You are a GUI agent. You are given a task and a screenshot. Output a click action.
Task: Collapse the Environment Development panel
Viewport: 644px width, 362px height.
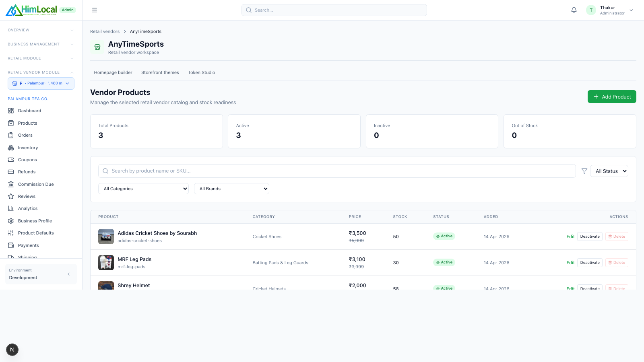[x=69, y=274]
